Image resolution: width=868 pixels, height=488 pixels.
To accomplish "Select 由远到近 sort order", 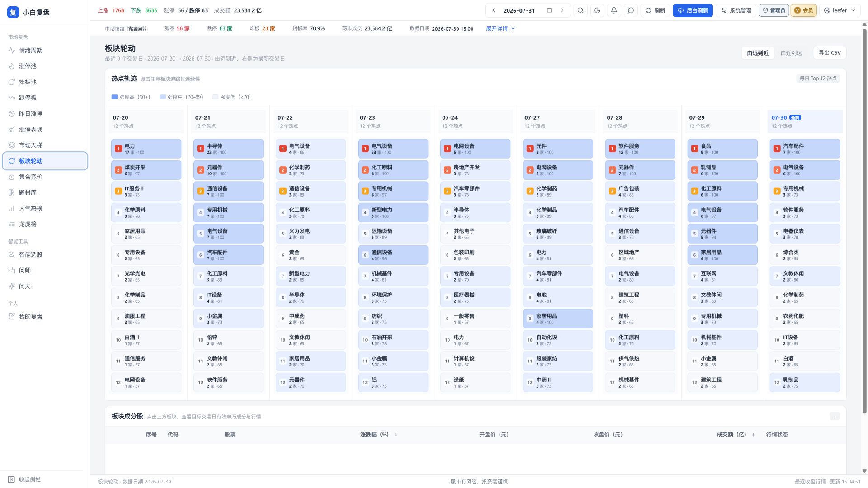I will (x=758, y=53).
